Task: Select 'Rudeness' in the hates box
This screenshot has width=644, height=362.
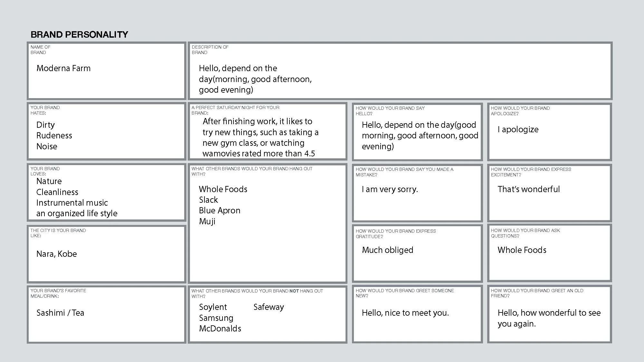Action: 54,135
